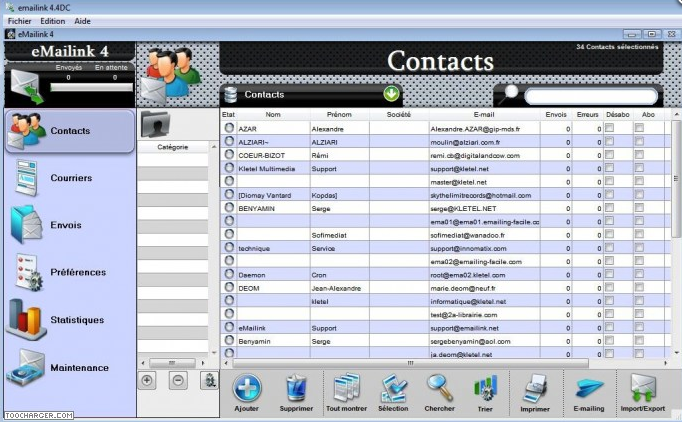Sort by the Désabo column header
The width and height of the screenshot is (682, 422).
click(618, 114)
